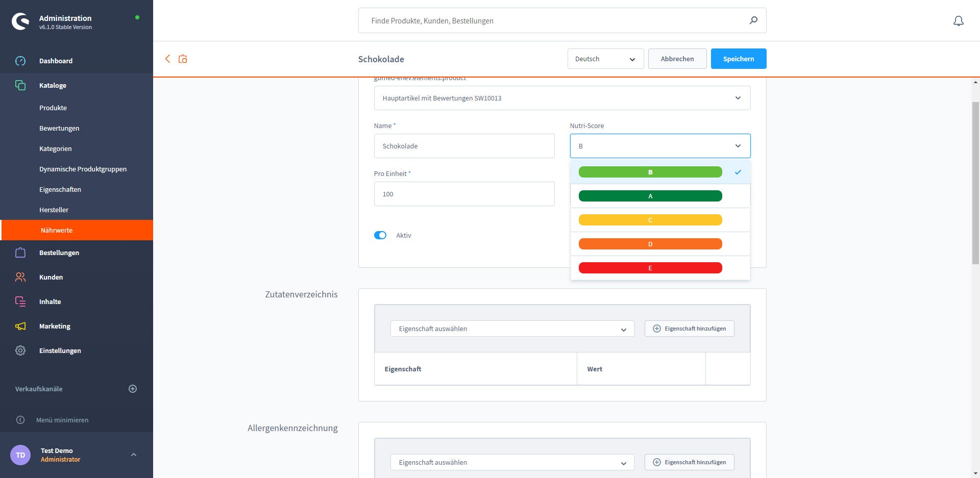Click the Menü minimieren arrow icon
The width and height of the screenshot is (980, 478).
pyautogui.click(x=20, y=420)
